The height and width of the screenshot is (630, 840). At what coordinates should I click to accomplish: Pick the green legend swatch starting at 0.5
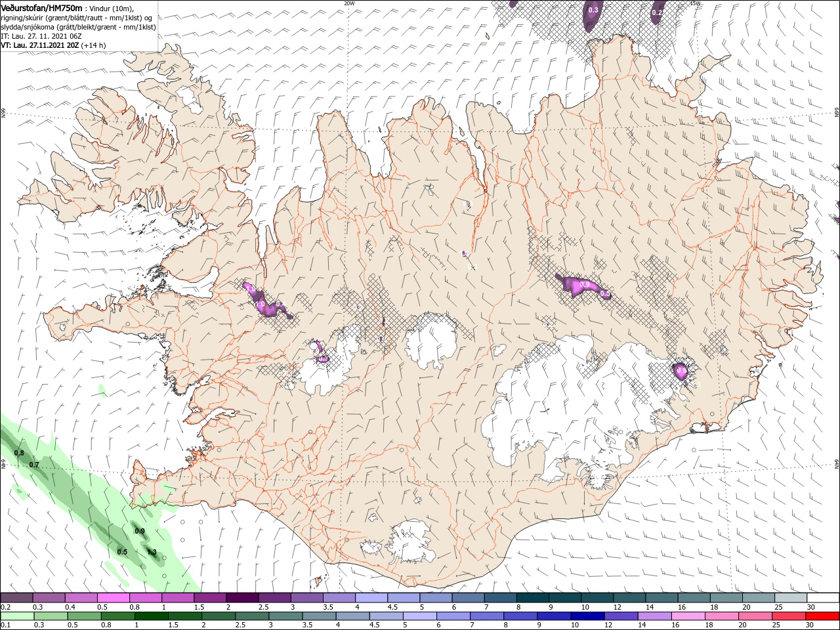[85, 616]
